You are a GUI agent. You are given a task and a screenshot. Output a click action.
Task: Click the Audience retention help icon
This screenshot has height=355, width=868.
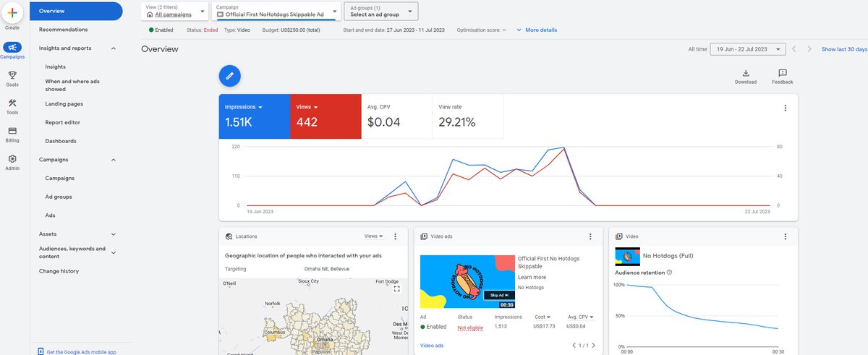[x=669, y=273]
